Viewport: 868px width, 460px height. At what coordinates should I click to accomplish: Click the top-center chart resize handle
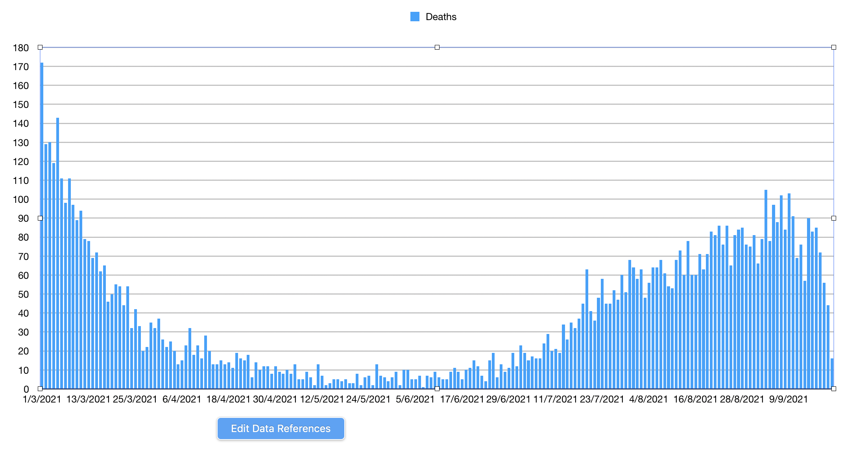coord(437,47)
